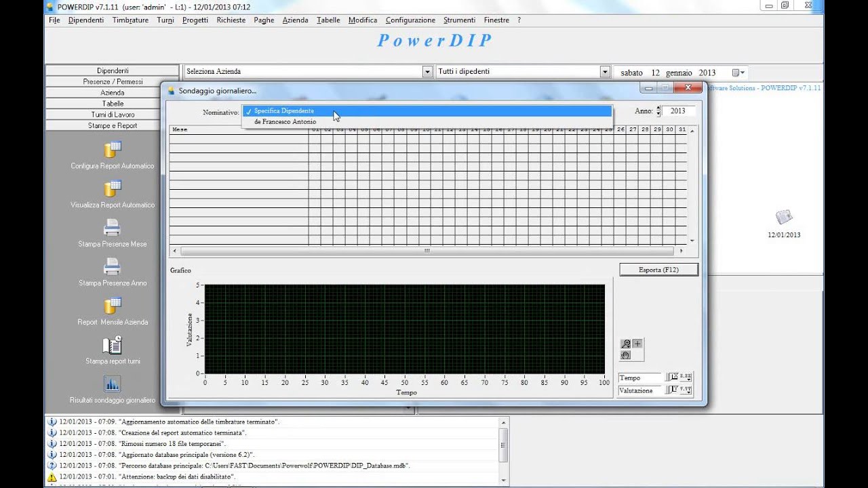Click the log panel scroll down arrow

(x=503, y=480)
